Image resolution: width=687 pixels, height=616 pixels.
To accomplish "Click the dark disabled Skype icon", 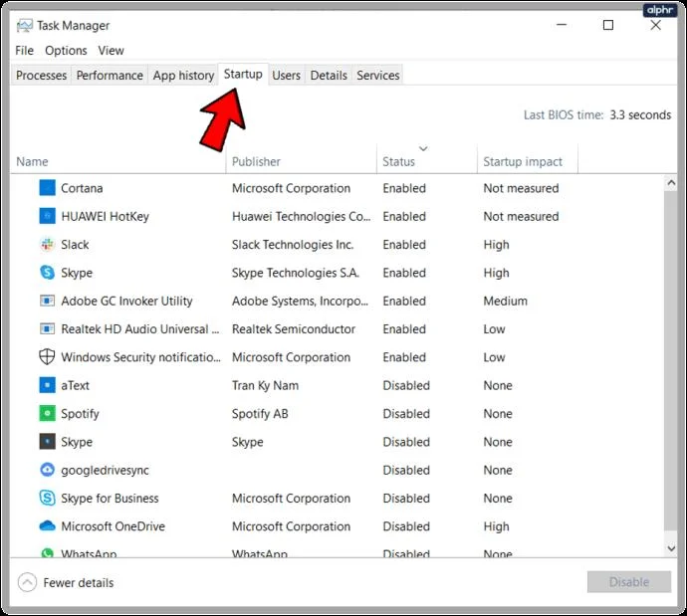I will pyautogui.click(x=48, y=441).
